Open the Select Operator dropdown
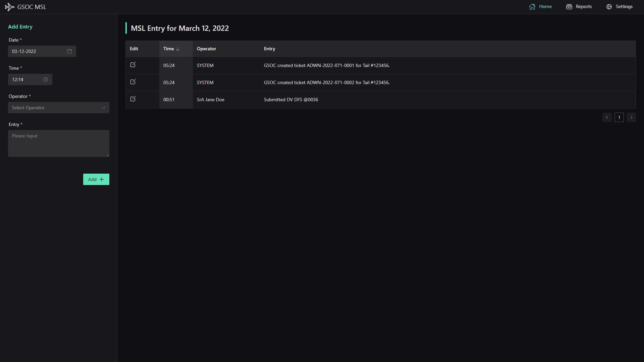644x362 pixels. (58, 108)
